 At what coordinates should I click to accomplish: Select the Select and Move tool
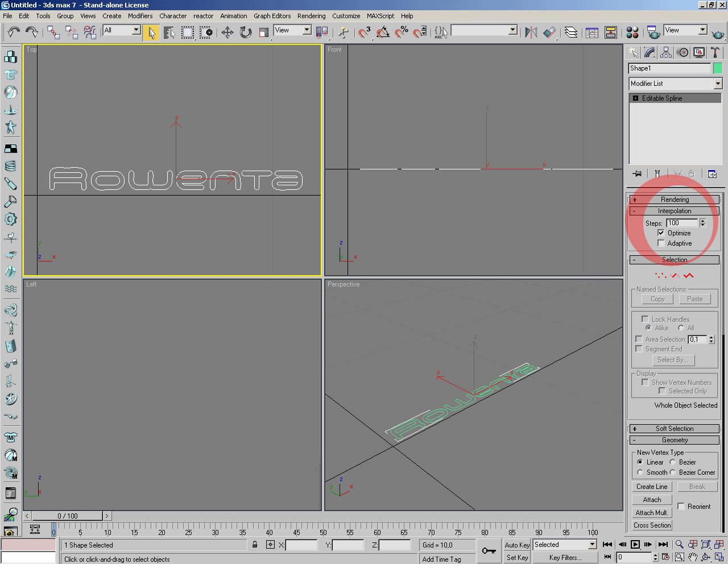[227, 32]
